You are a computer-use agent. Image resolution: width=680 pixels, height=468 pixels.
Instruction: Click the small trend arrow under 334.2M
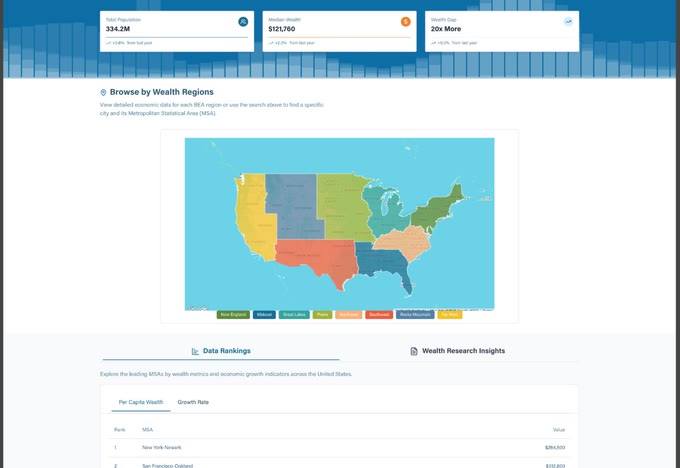coord(108,43)
